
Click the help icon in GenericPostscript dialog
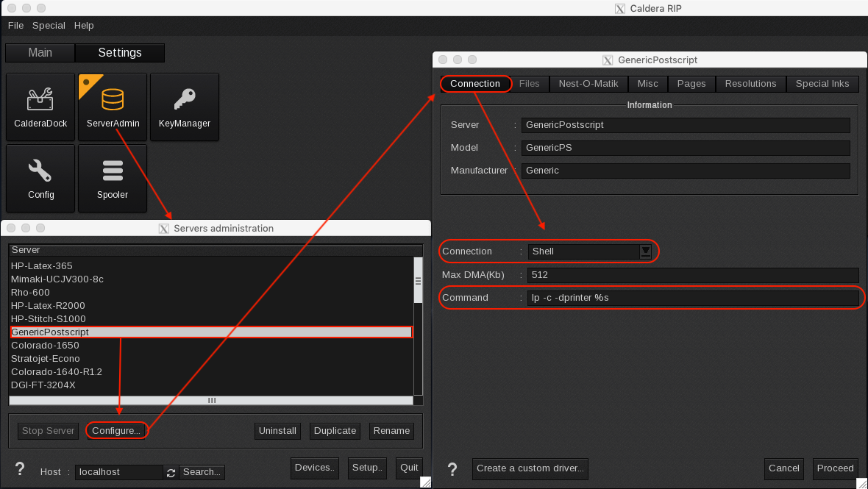tap(452, 469)
